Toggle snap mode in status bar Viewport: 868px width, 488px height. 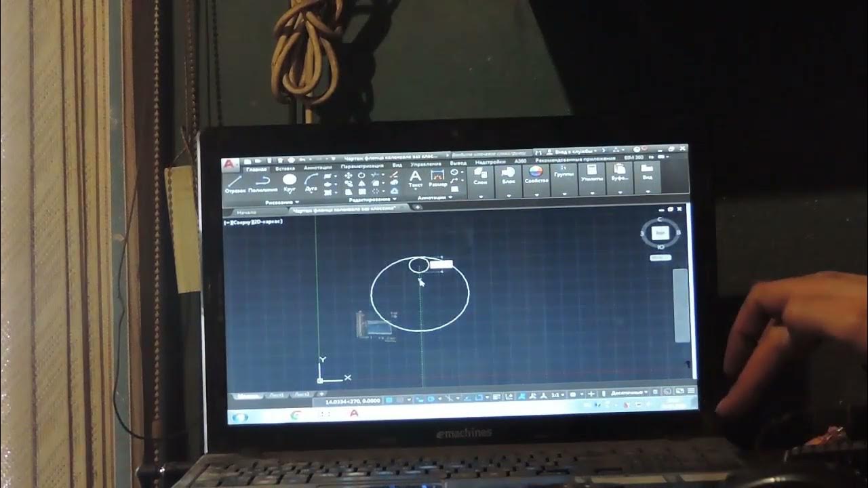[x=400, y=399]
